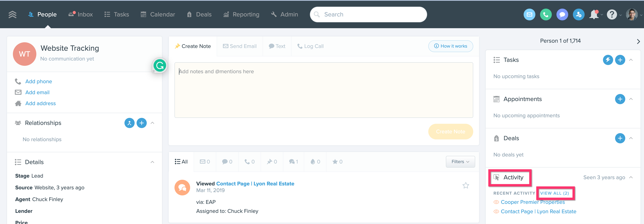Click the lightning action plan icon in Tasks

tap(608, 60)
